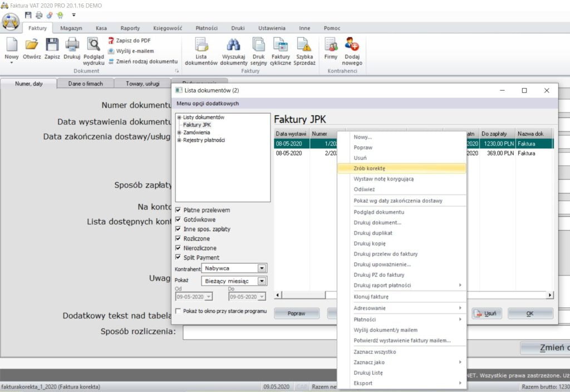Image resolution: width=570 pixels, height=392 pixels.
Task: Expand the Pokaż Bieżący miesiąc dropdown
Action: 262,281
